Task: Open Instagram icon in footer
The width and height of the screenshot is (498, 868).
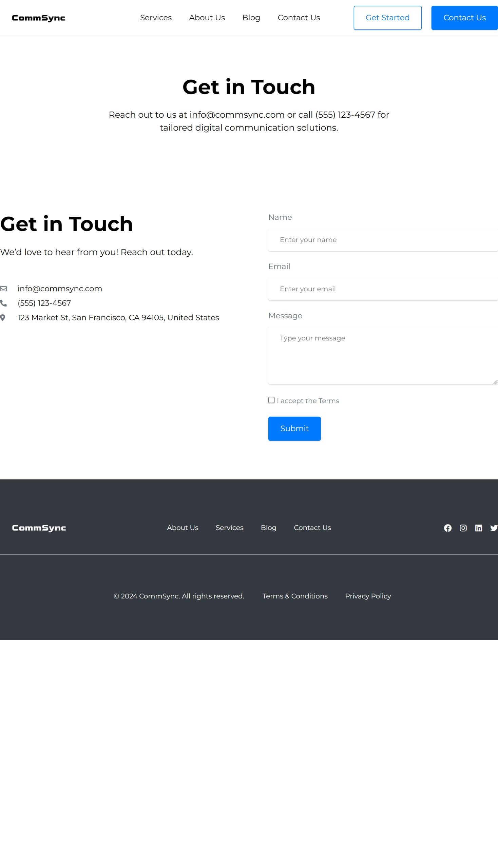Action: pyautogui.click(x=463, y=528)
